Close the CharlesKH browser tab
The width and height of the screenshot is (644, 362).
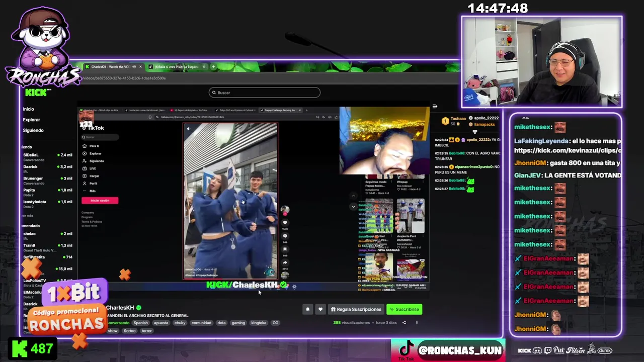(140, 67)
